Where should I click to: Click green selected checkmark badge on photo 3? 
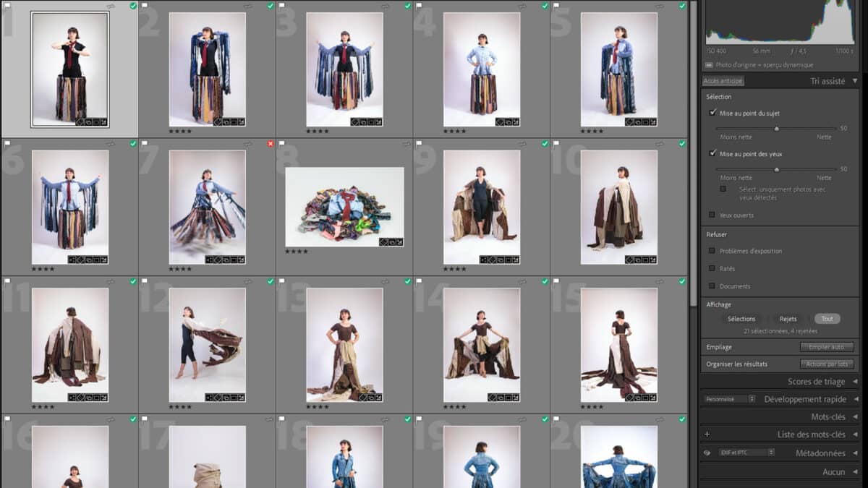(408, 6)
